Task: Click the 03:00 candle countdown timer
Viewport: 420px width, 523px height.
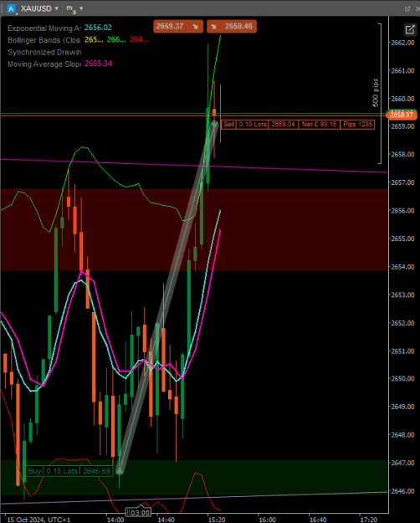Action: pyautogui.click(x=140, y=513)
